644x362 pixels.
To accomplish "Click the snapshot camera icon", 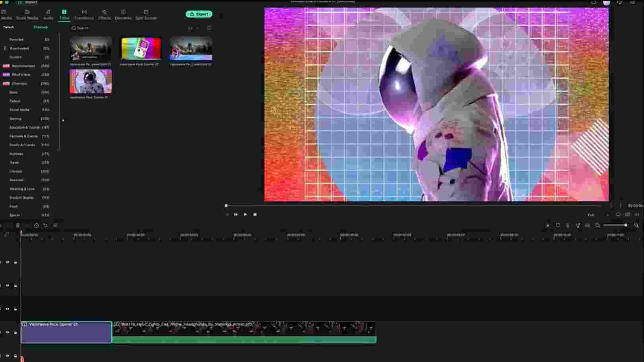I will [x=628, y=215].
